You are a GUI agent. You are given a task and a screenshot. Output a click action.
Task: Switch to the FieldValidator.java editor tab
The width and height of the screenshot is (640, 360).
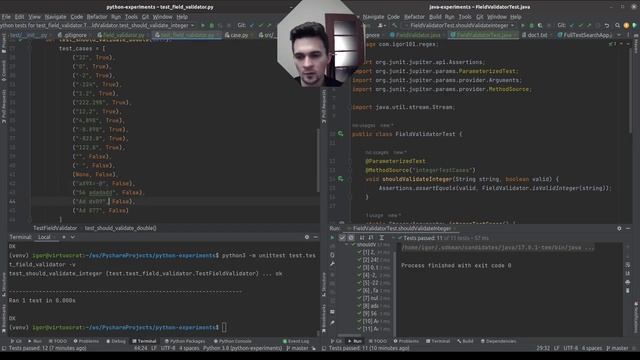click(415, 35)
